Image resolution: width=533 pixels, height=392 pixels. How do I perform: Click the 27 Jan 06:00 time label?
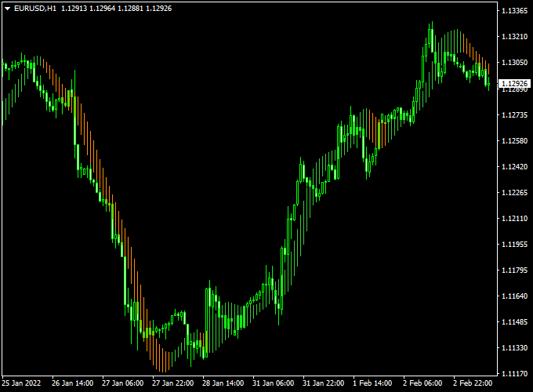[123, 383]
